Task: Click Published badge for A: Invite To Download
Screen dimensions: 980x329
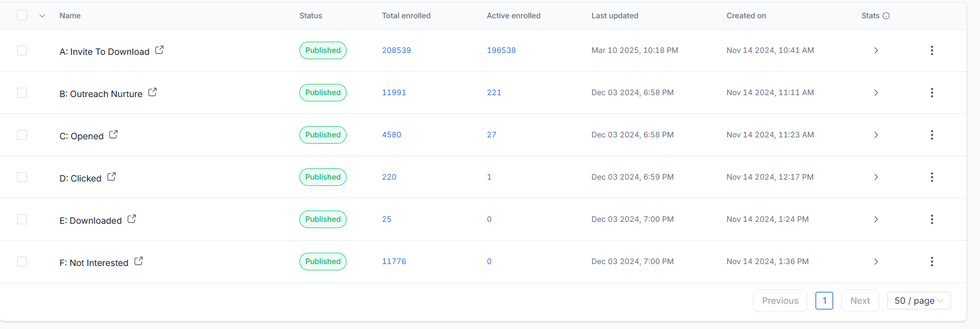Action: (x=323, y=50)
